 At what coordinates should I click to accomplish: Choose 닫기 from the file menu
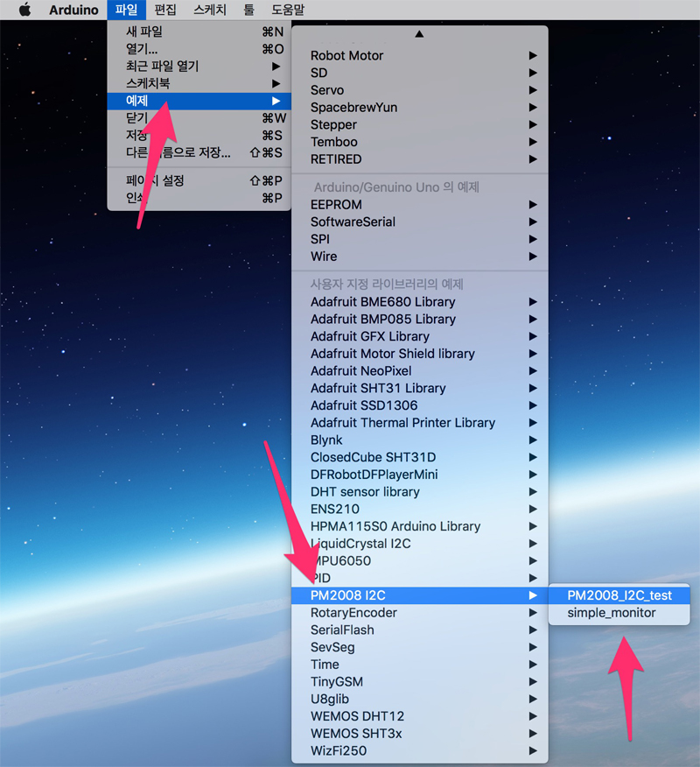tap(199, 118)
